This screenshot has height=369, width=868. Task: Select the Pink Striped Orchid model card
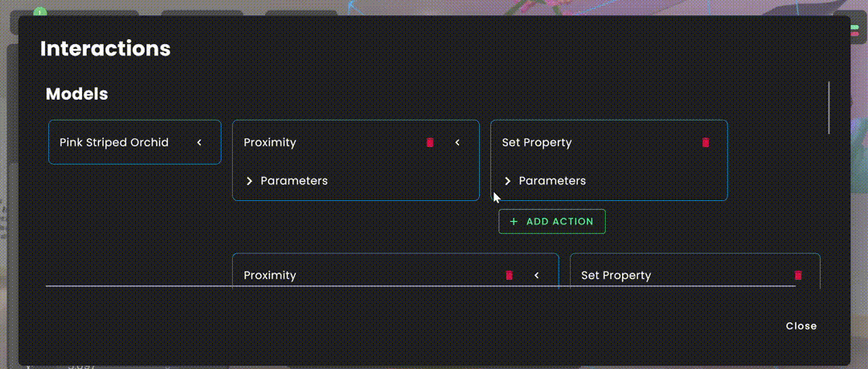[134, 142]
